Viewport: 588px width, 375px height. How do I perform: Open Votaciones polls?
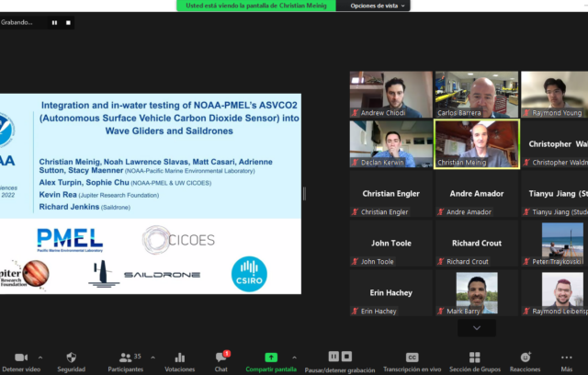coord(180,362)
